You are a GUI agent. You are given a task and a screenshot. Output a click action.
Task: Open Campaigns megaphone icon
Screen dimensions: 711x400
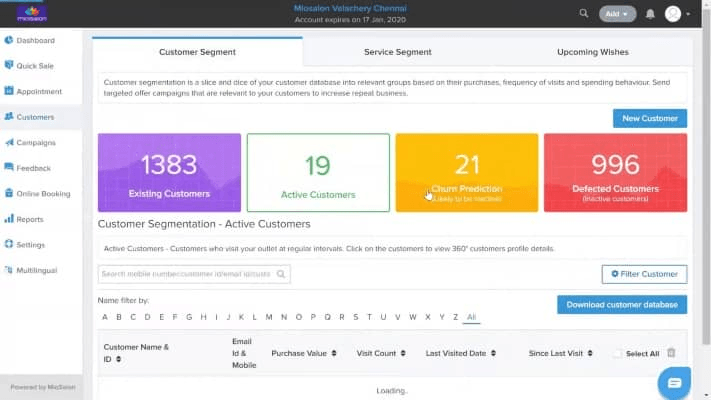(x=9, y=142)
